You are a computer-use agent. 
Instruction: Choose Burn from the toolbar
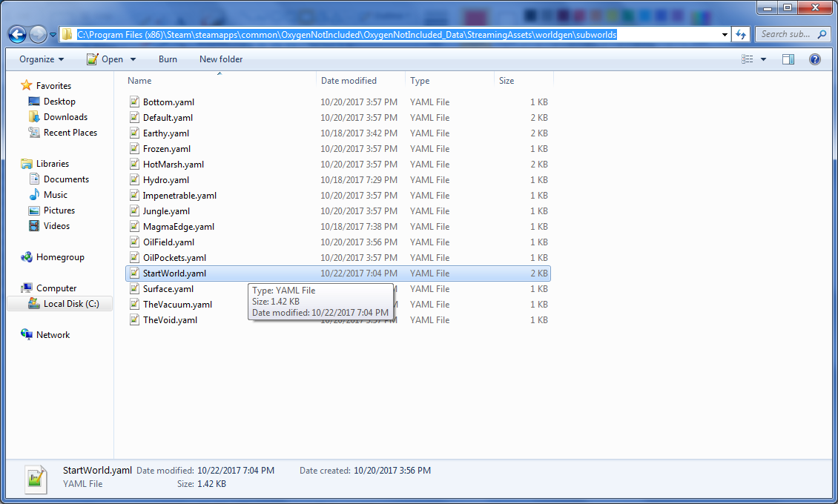(x=168, y=59)
